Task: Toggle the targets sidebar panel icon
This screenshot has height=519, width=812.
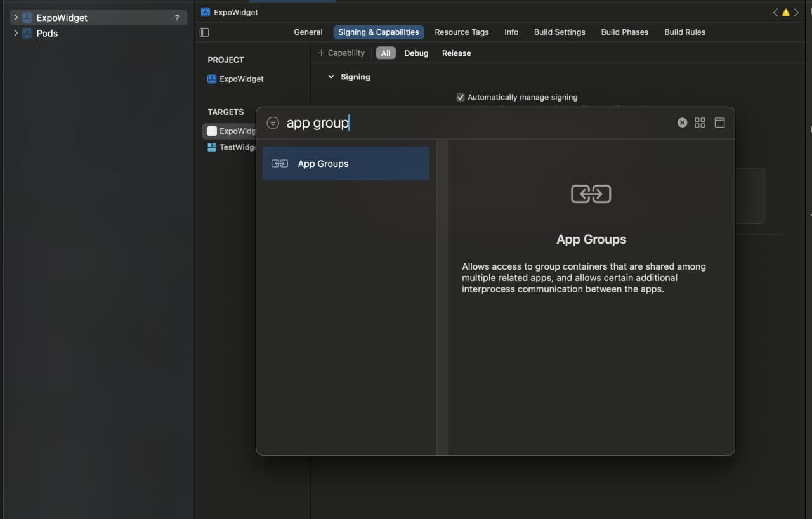Action: click(204, 32)
